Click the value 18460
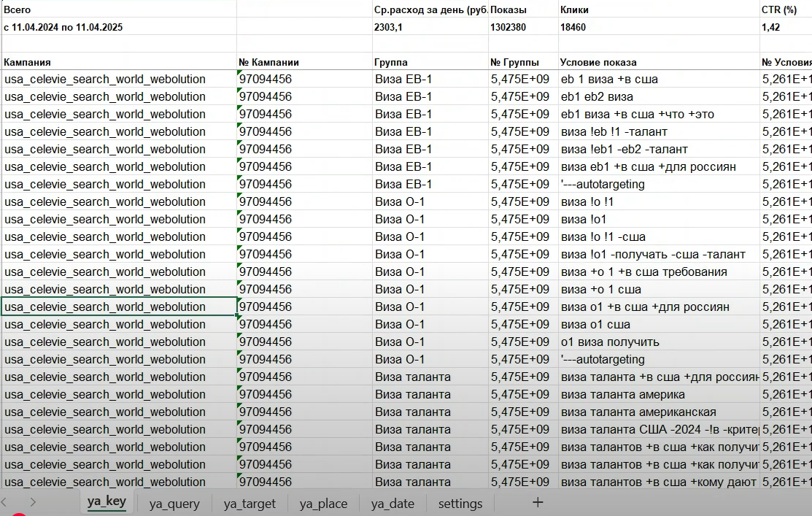 tap(659, 27)
